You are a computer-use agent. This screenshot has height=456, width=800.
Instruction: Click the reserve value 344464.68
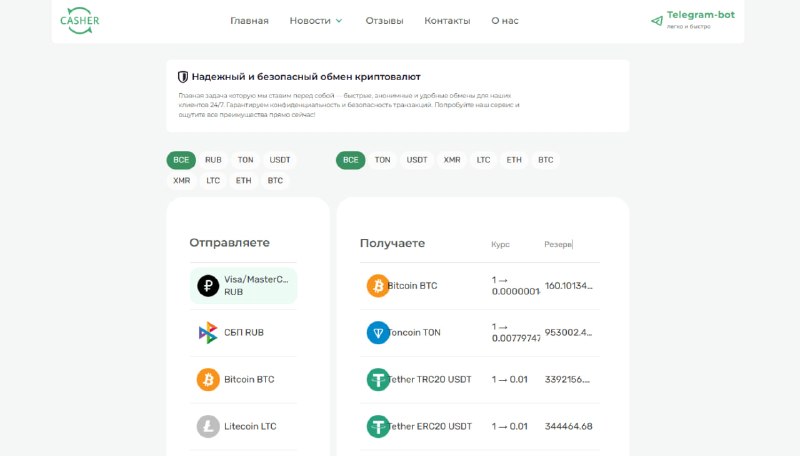tap(568, 426)
